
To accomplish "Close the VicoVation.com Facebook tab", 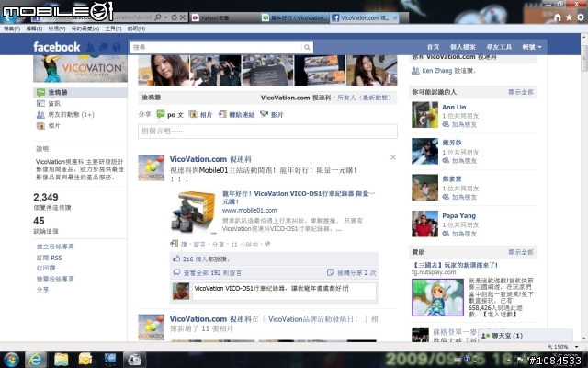I will (x=395, y=17).
